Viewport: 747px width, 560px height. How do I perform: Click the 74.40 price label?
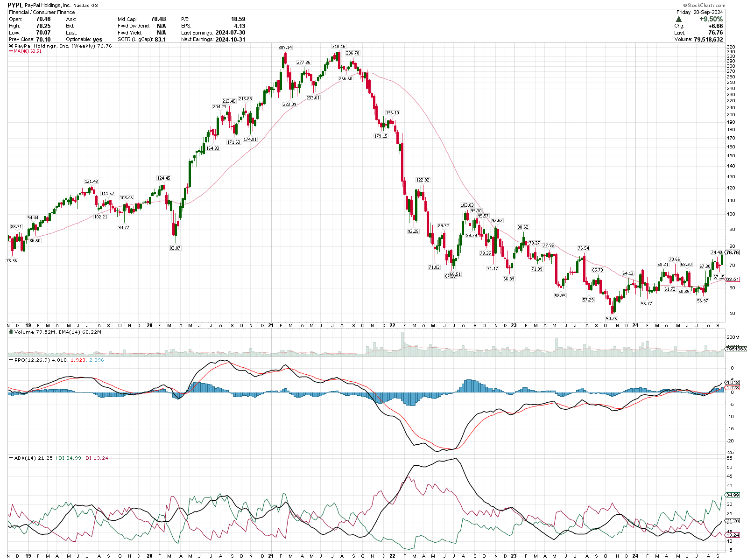coord(716,252)
